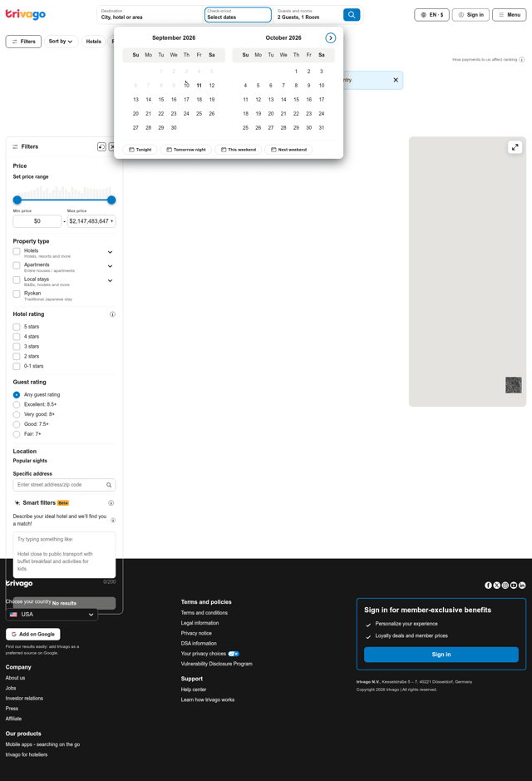Go to next month in calendar
The image size is (532, 781).
tap(331, 38)
